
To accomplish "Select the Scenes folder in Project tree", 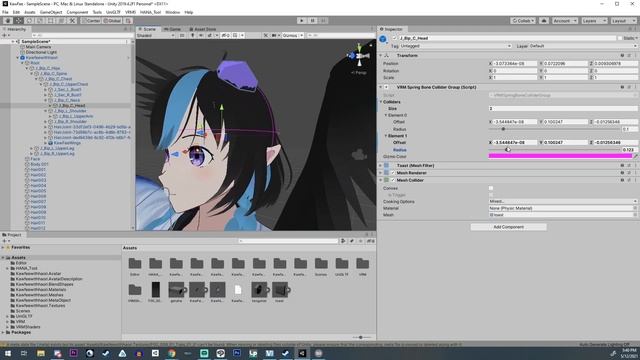I will pyautogui.click(x=23, y=311).
